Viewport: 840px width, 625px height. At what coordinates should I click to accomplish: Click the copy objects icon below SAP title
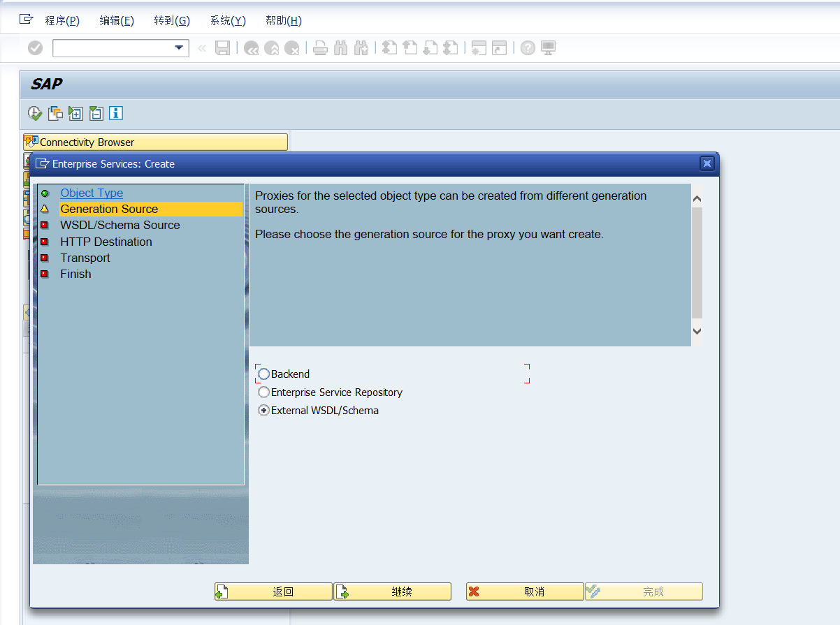click(x=55, y=113)
